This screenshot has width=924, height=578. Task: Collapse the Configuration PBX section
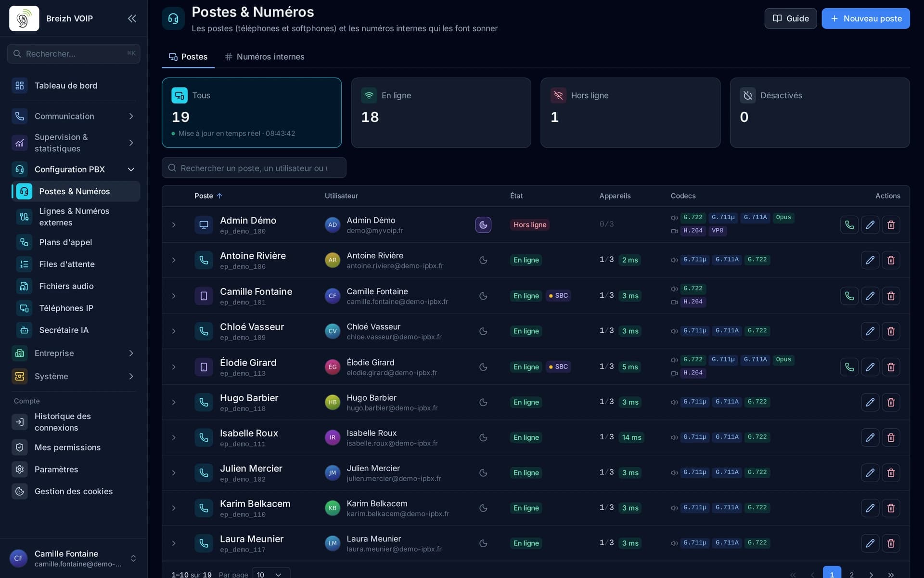(x=74, y=170)
